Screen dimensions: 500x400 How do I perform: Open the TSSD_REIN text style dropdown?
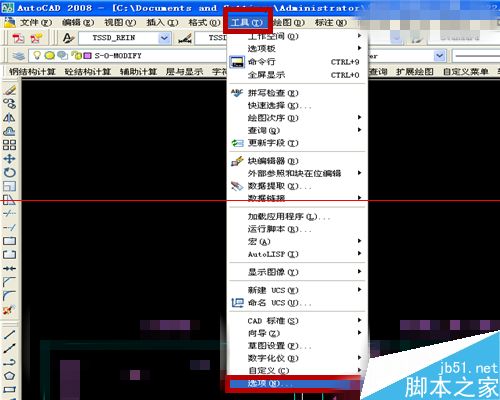coord(164,38)
